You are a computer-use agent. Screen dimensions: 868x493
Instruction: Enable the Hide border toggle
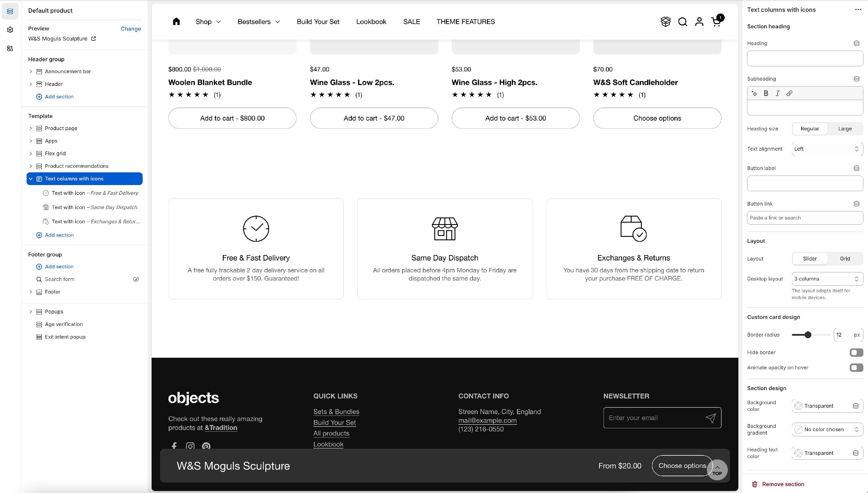(856, 352)
